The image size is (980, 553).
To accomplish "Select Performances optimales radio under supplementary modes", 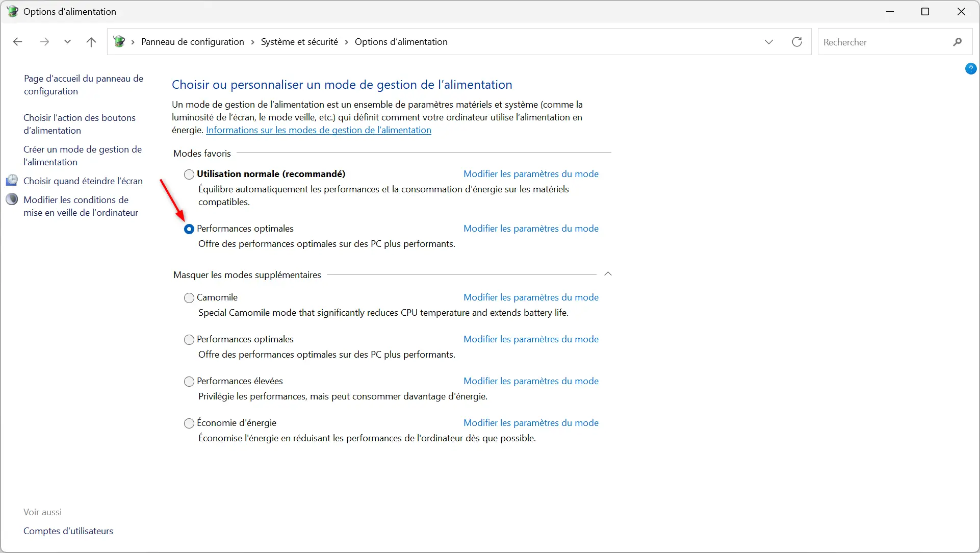I will tap(189, 340).
